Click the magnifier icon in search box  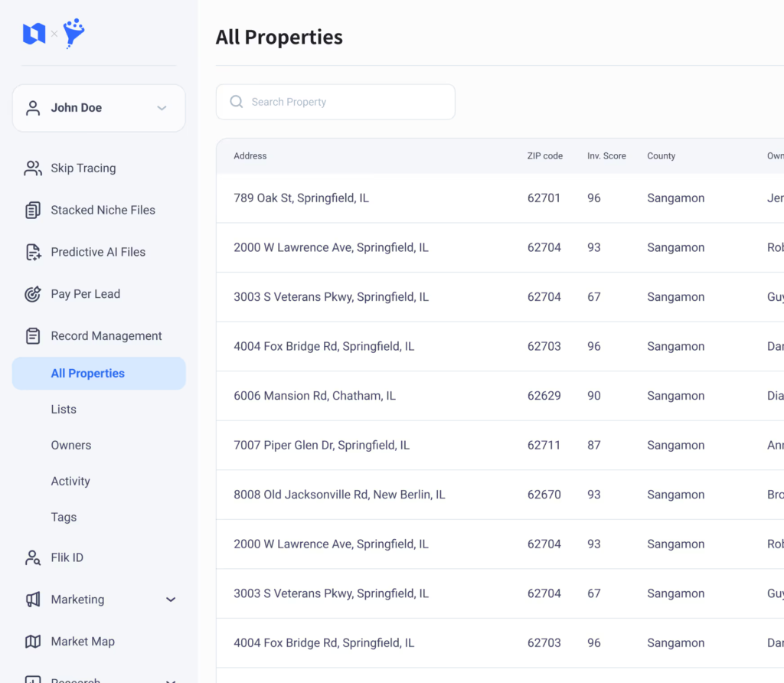[x=237, y=102]
